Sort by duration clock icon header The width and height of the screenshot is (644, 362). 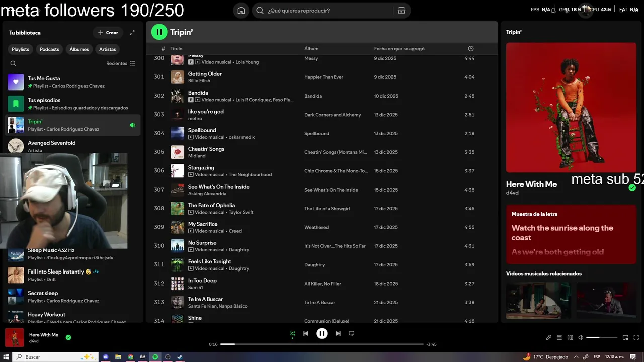pyautogui.click(x=471, y=49)
